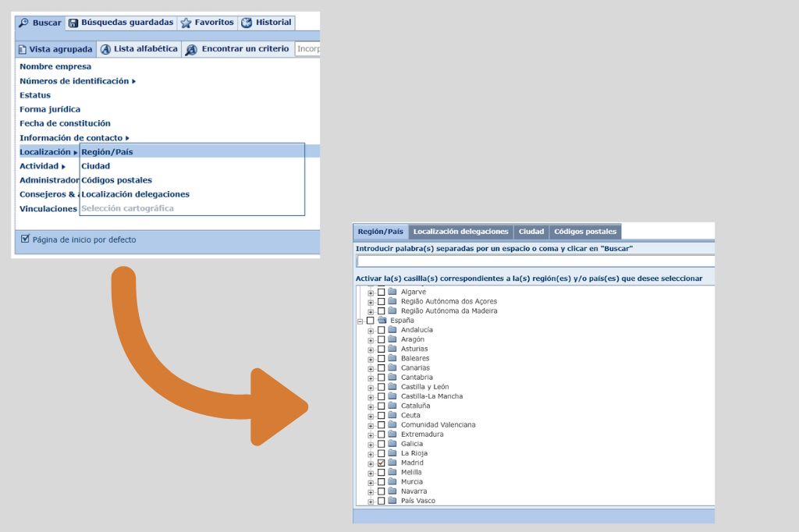
Task: Click the magnifier icon on the Buscar tab
Action: (x=23, y=23)
